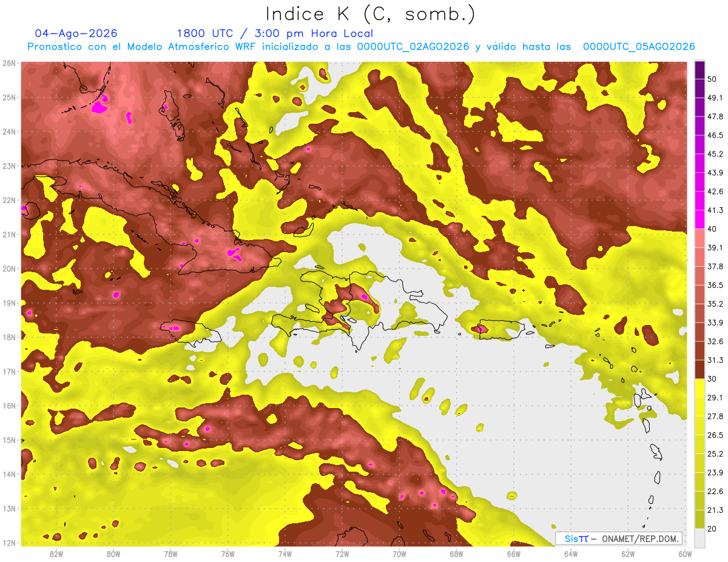Image resolution: width=728 pixels, height=562 pixels.
Task: Click the colorbar label "27.8"
Action: tap(714, 416)
